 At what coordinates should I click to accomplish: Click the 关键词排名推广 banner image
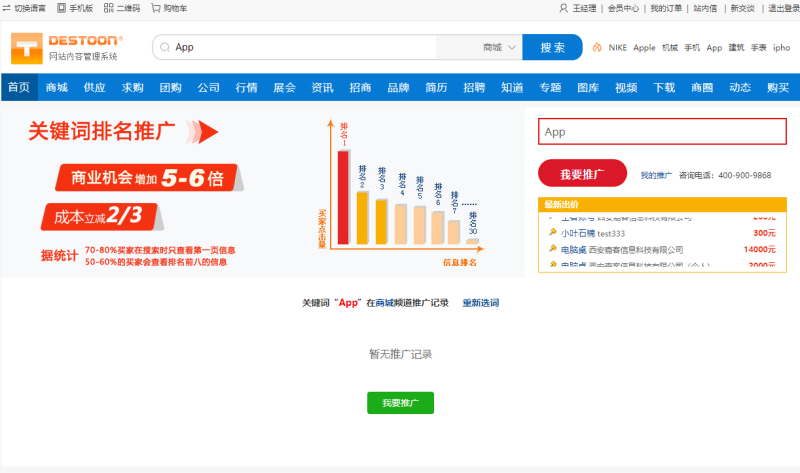(262, 192)
